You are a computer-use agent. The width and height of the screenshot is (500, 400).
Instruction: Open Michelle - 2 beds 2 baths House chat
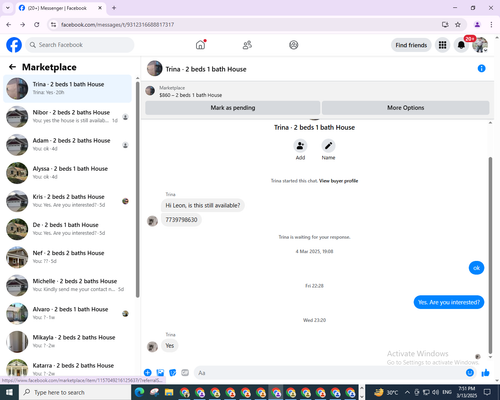(67, 285)
